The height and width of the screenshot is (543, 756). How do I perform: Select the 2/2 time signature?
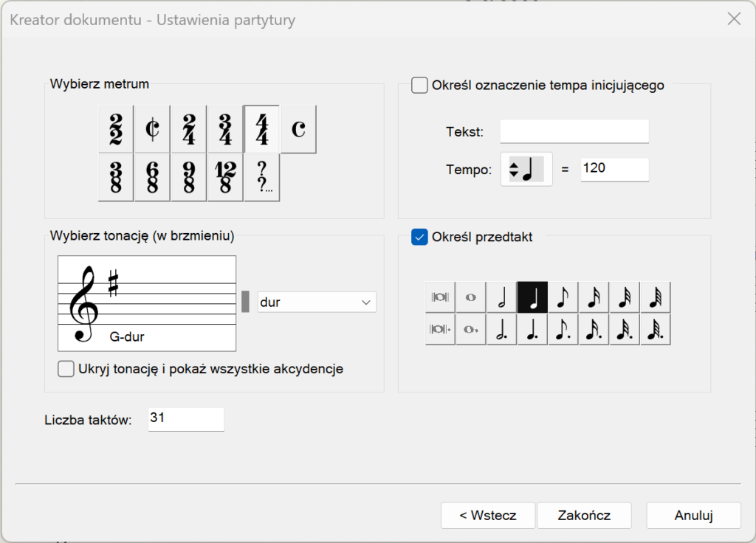tap(116, 129)
